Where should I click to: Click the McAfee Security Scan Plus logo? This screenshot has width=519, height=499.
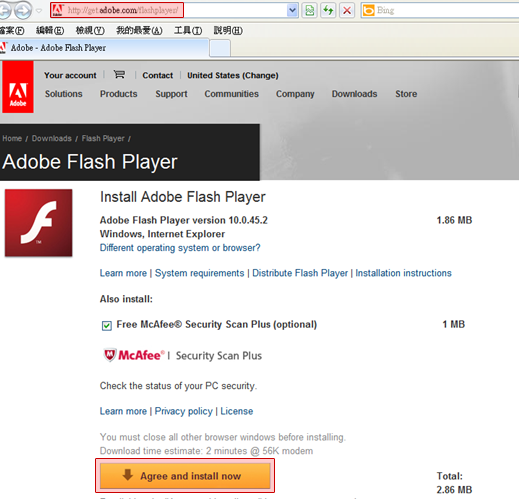183,355
